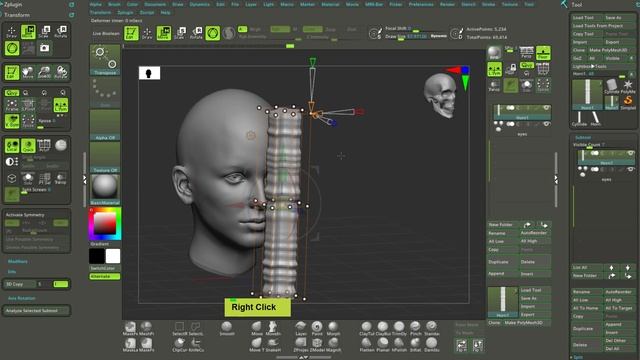Screen dimensions: 640x360
Task: Click All To Home button
Action: [587, 308]
